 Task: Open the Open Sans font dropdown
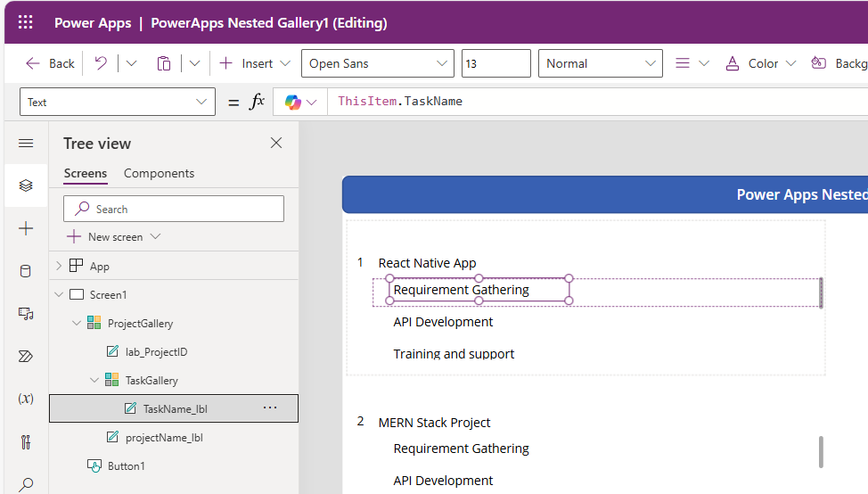(x=378, y=63)
